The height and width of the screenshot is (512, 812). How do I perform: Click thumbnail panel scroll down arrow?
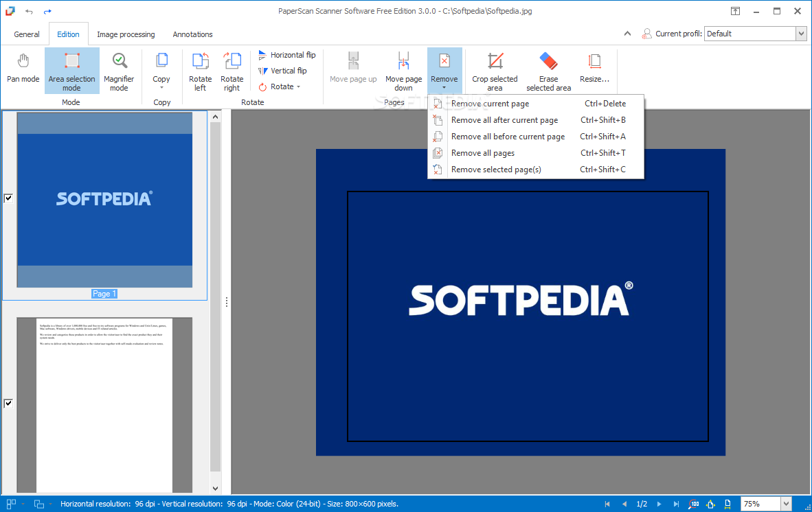(216, 488)
